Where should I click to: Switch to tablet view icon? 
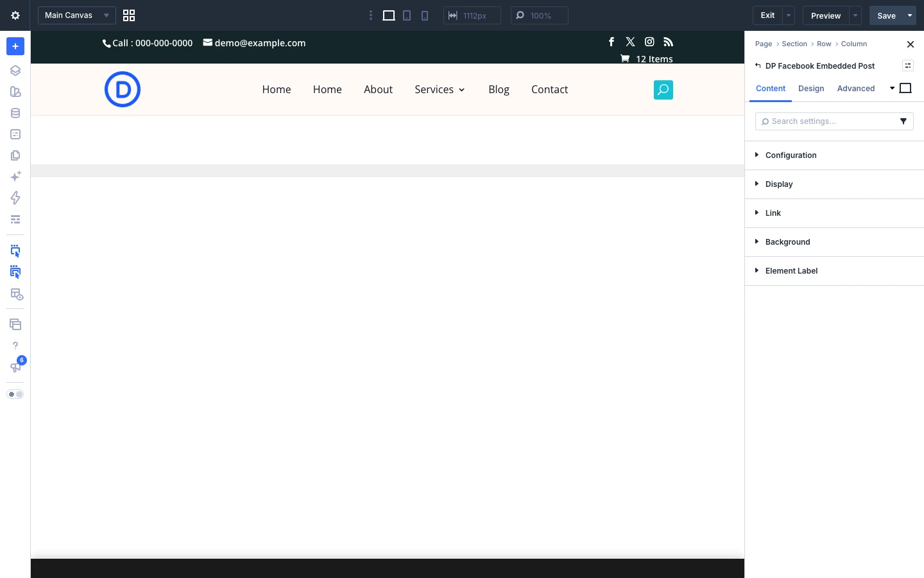(x=407, y=15)
